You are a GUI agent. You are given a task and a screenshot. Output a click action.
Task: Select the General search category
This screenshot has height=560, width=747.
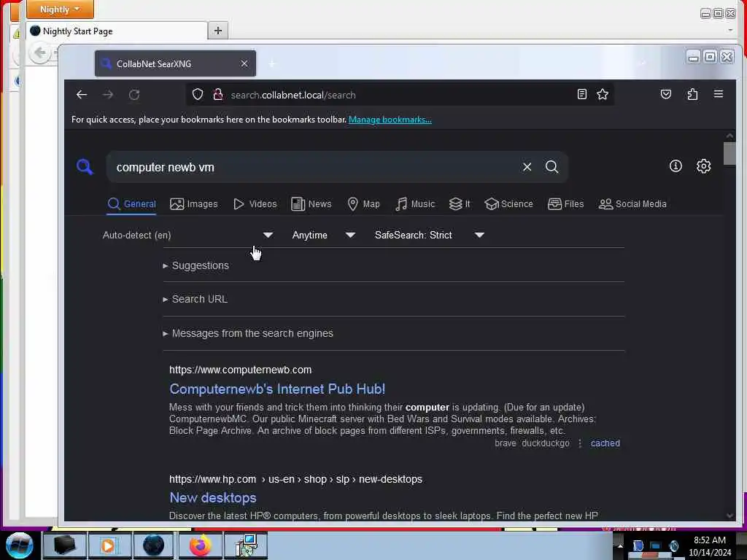pos(131,204)
